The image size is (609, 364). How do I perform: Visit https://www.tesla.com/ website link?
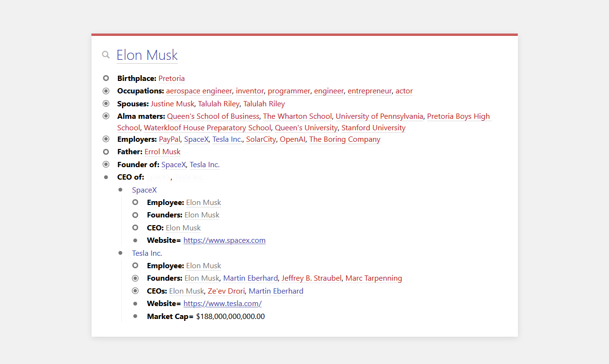[223, 304]
